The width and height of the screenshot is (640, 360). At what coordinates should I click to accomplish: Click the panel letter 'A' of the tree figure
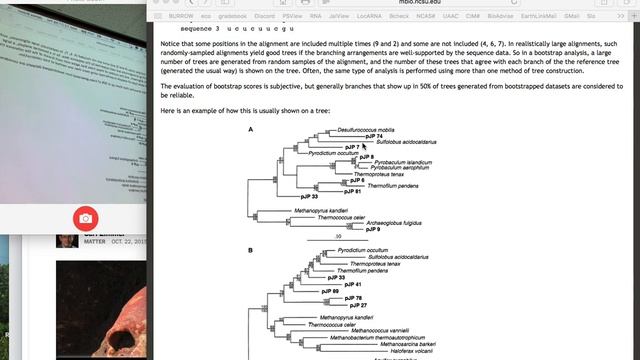[x=251, y=129]
